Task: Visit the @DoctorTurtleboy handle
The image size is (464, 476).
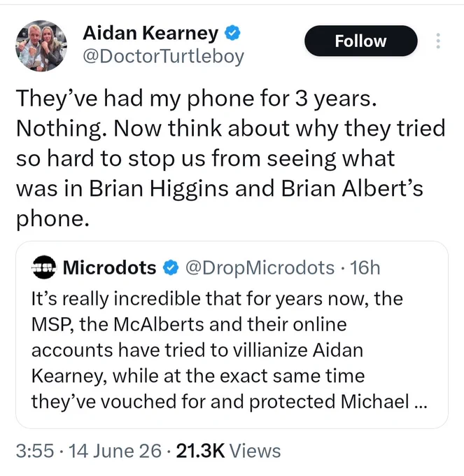Action: tap(163, 57)
